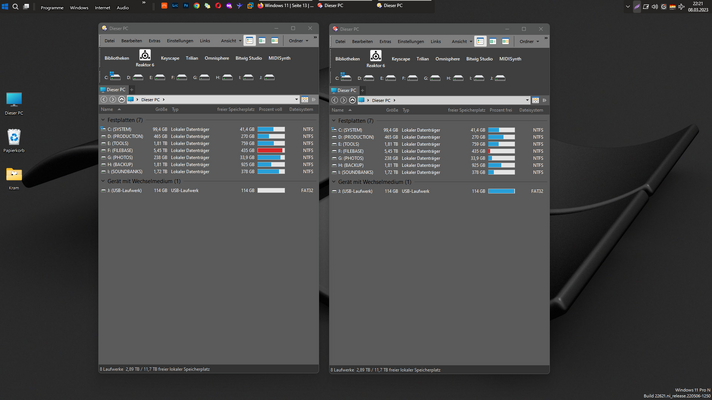Open the Ansicht dropdown in right window

460,41
